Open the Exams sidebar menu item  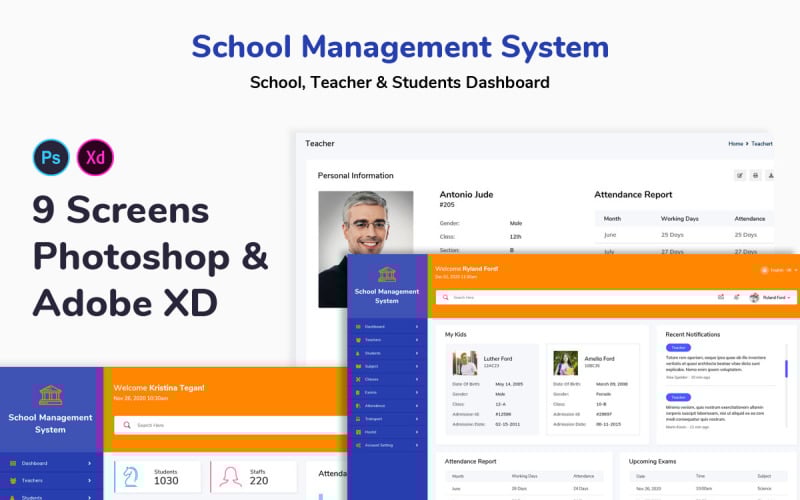(x=386, y=393)
